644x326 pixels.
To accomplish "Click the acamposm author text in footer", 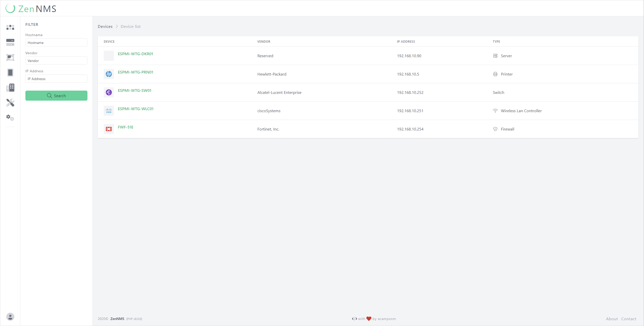I will (x=387, y=319).
